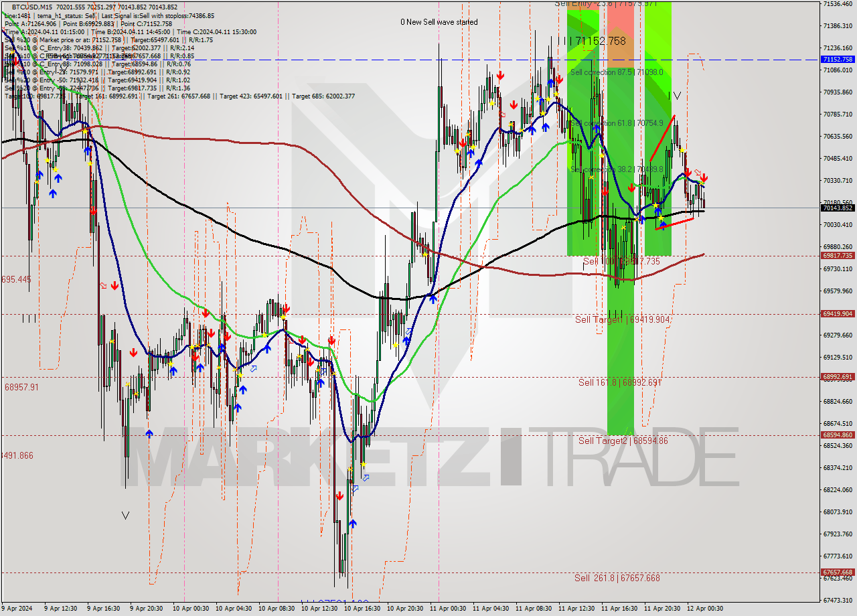Select the '10 Apr 12:30' time label

coord(321,609)
